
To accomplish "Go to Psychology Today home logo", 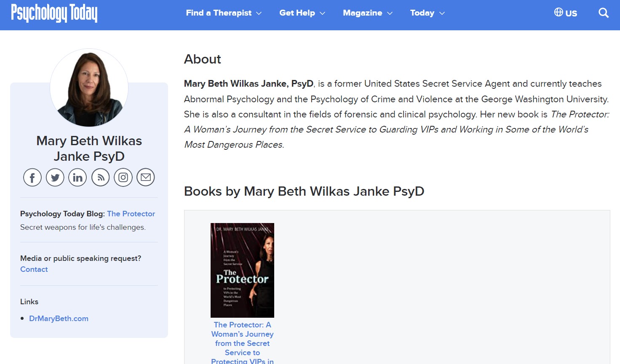I will pyautogui.click(x=54, y=13).
